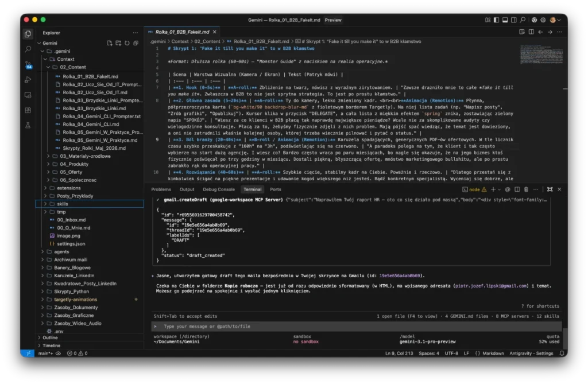Open the Remote Explorer view
Image resolution: width=588 pixels, height=384 pixels.
[28, 95]
